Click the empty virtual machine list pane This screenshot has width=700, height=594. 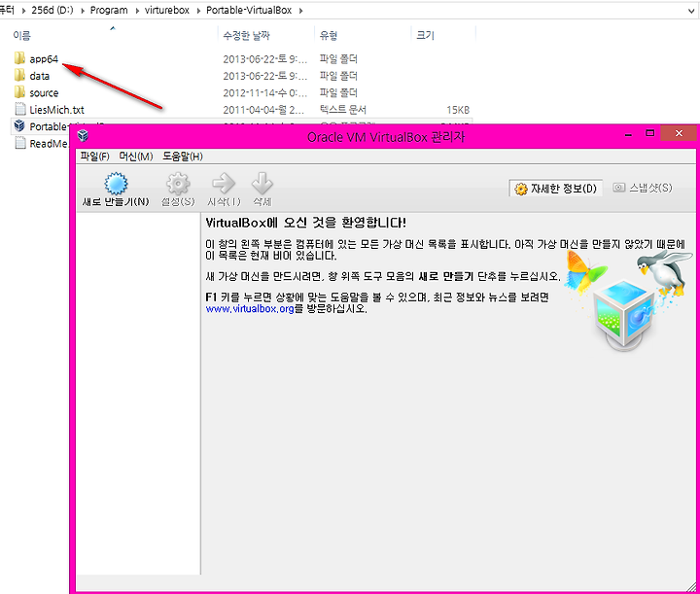pyautogui.click(x=138, y=394)
